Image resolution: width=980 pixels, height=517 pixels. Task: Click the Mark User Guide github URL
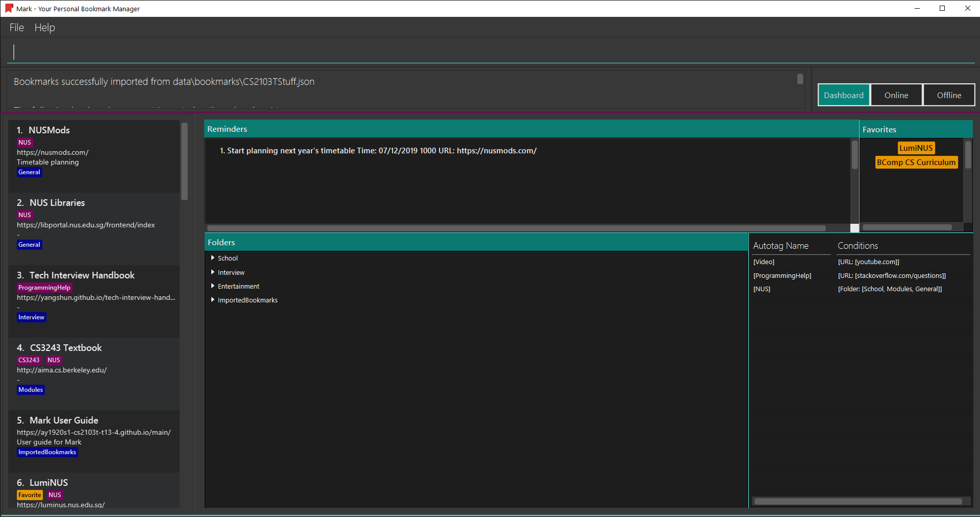coord(94,432)
